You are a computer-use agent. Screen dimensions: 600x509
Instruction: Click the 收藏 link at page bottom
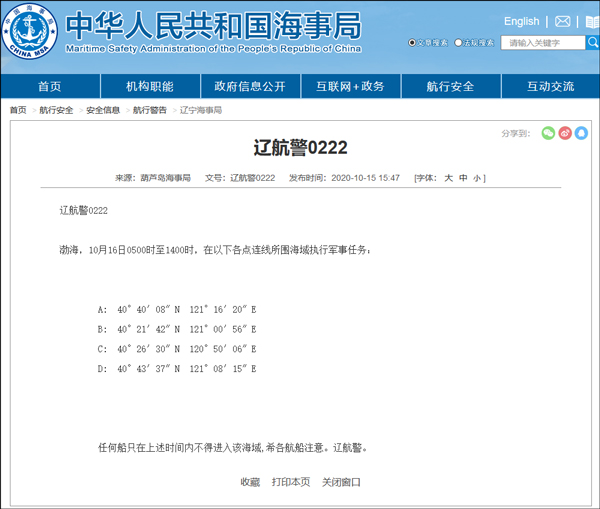pos(250,482)
